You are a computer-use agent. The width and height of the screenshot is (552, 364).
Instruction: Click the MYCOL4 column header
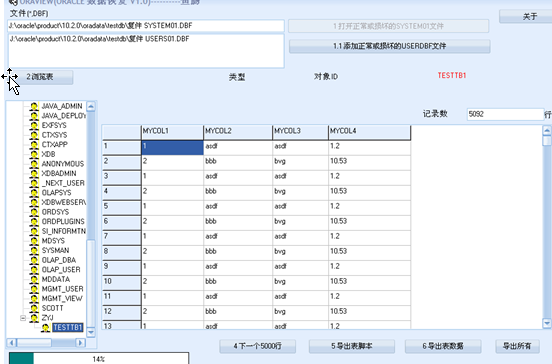click(369, 131)
